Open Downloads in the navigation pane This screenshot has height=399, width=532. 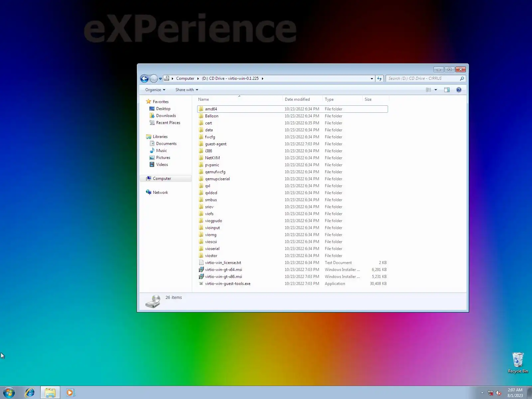[166, 116]
